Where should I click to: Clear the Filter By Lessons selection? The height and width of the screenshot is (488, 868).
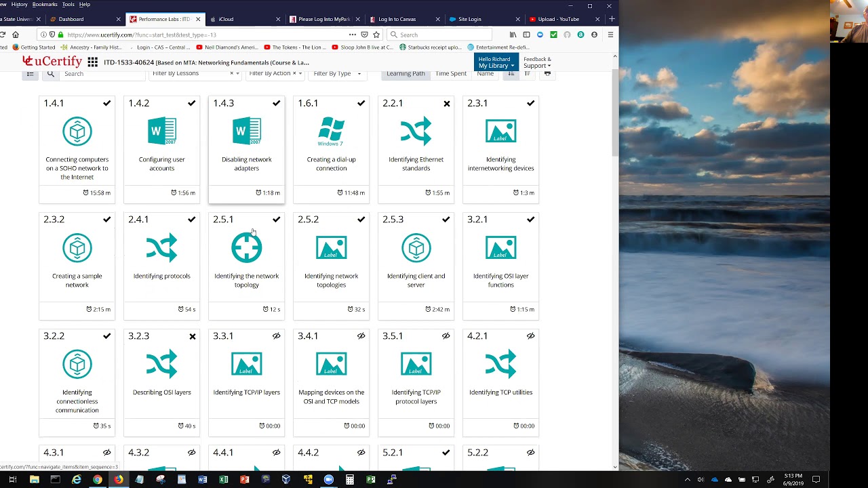click(x=231, y=73)
